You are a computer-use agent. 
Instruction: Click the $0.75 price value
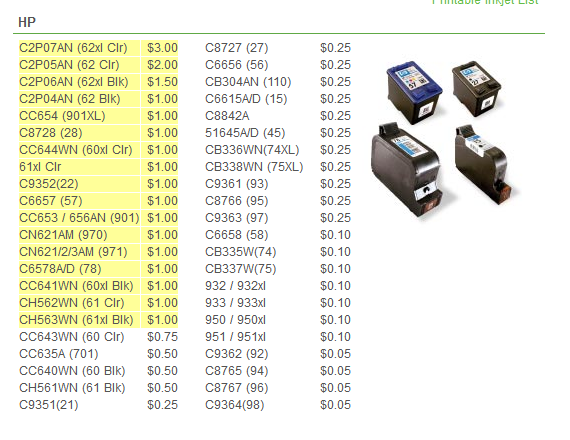click(x=162, y=337)
